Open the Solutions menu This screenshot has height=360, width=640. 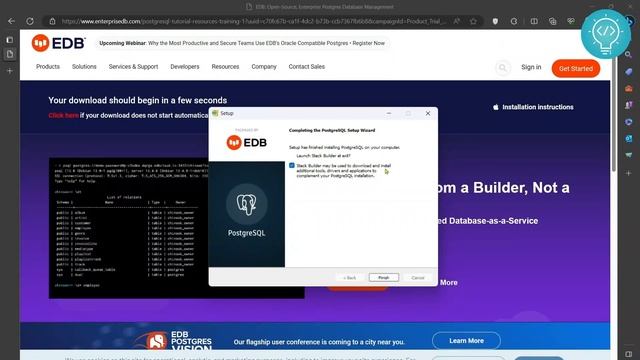(84, 67)
